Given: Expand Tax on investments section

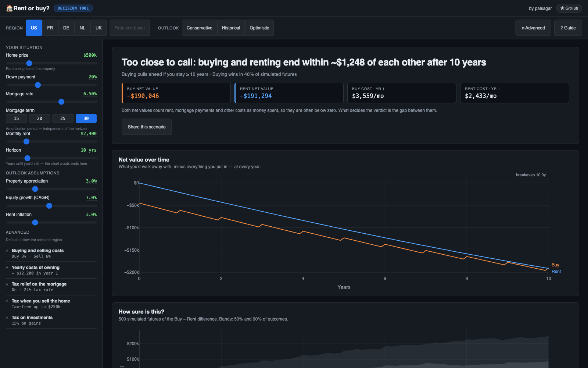Looking at the screenshot, I should [51, 320].
